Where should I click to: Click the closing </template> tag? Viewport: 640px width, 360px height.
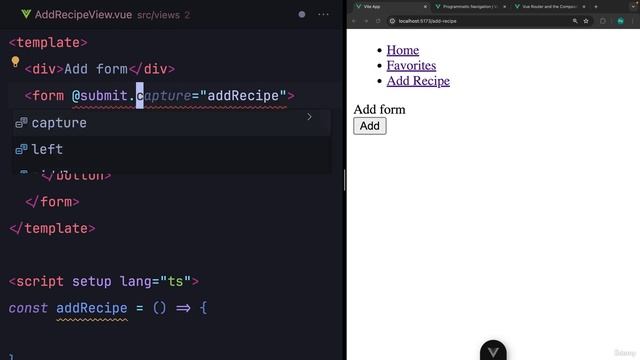pyautogui.click(x=52, y=228)
